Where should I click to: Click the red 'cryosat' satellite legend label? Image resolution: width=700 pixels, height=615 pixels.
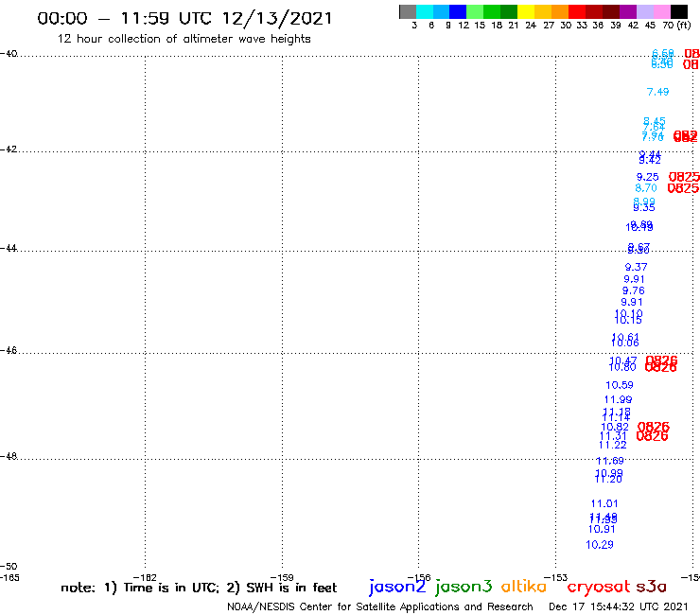click(x=599, y=588)
